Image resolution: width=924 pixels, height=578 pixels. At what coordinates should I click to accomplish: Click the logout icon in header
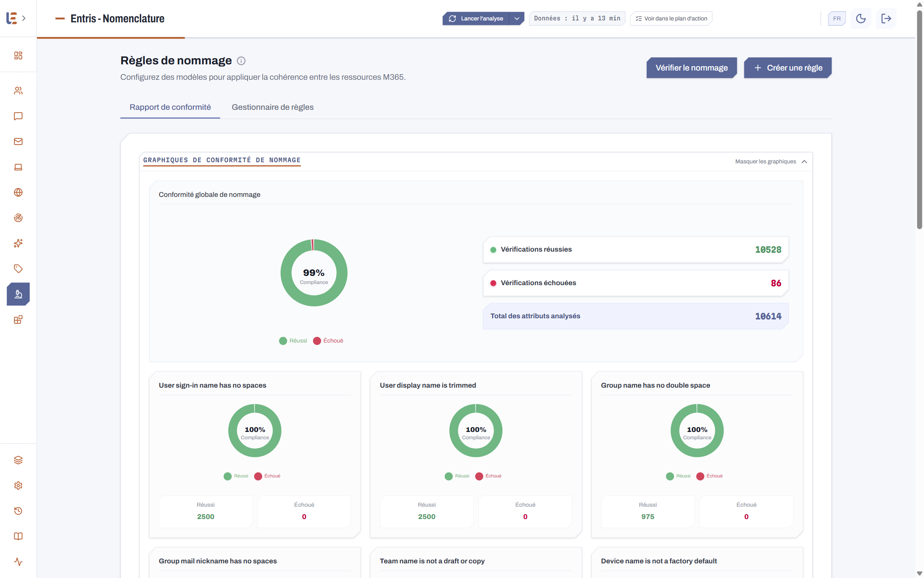886,18
